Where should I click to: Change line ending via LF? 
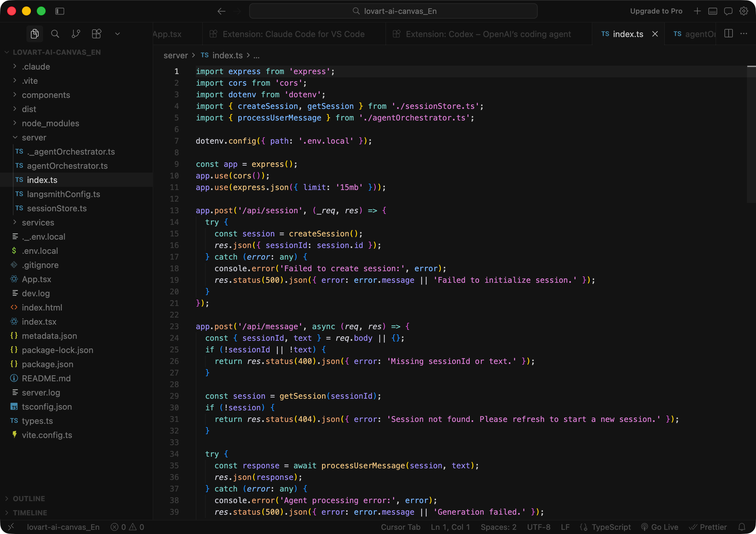pyautogui.click(x=565, y=527)
